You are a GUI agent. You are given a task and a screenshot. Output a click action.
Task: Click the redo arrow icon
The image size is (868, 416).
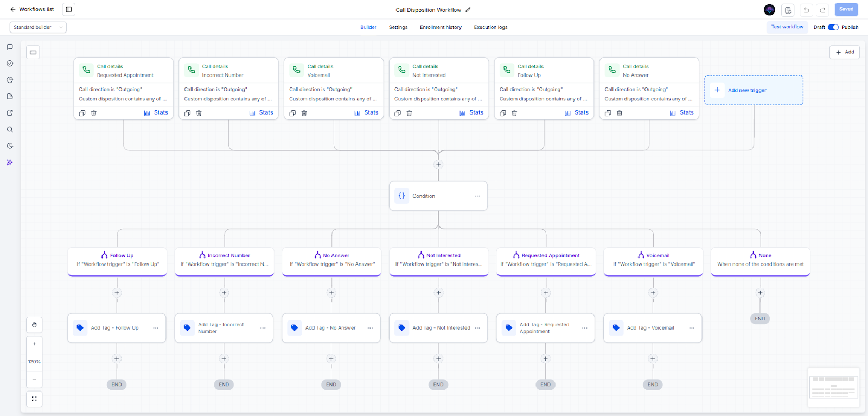click(x=823, y=10)
